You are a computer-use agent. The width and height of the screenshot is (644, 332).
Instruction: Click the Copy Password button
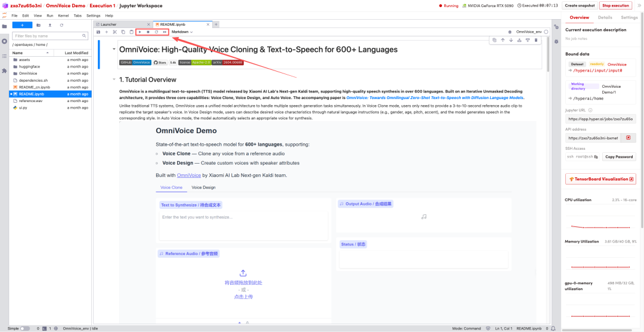pyautogui.click(x=619, y=156)
